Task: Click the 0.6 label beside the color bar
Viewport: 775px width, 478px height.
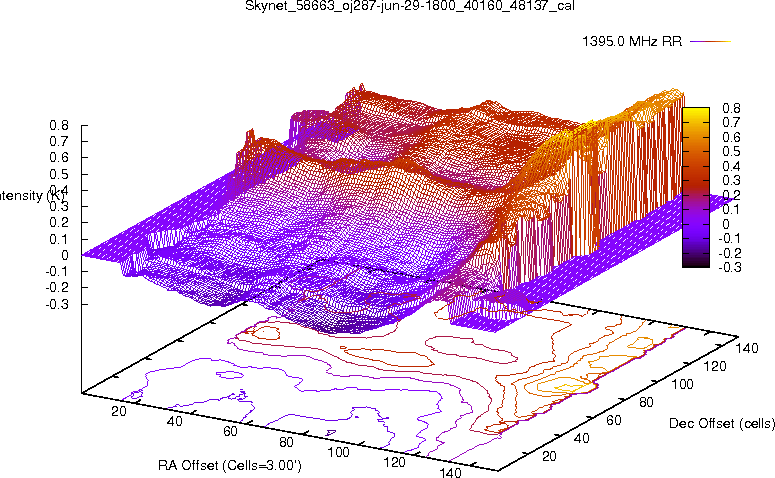Action: pos(731,137)
